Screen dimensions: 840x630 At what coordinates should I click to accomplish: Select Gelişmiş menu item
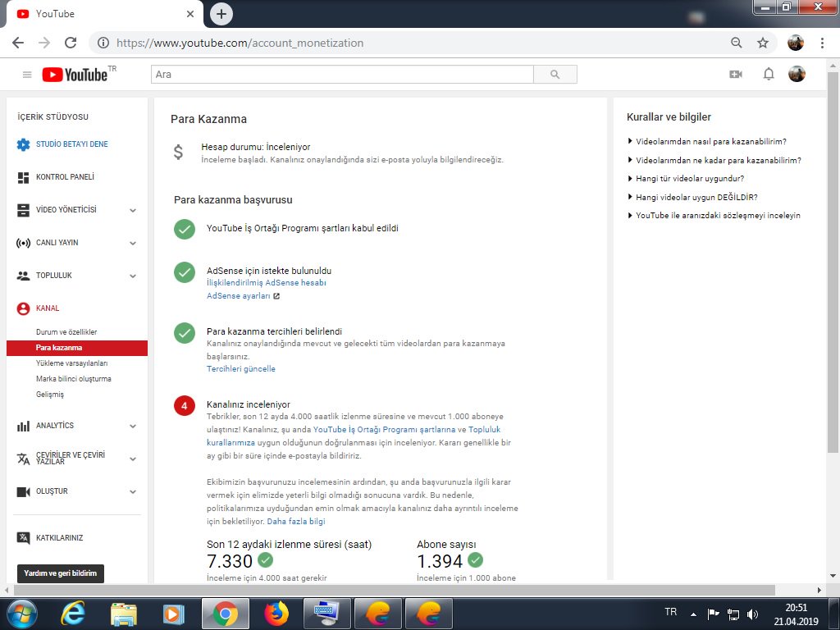coord(50,395)
